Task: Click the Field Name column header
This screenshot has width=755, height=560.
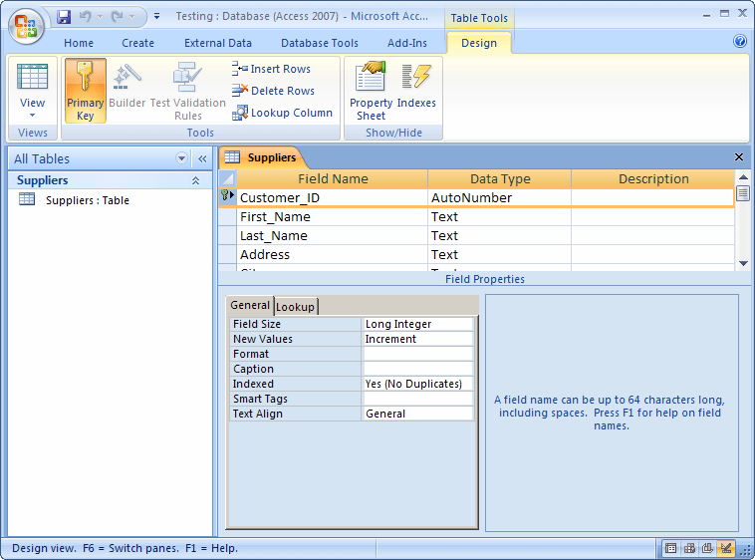Action: [333, 179]
